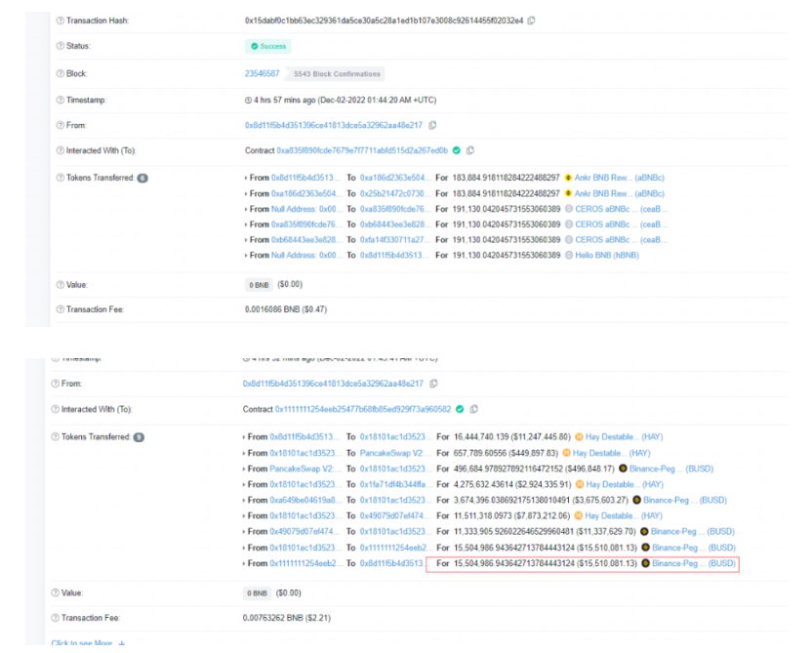Open From address link in the lower transaction

click(x=333, y=384)
